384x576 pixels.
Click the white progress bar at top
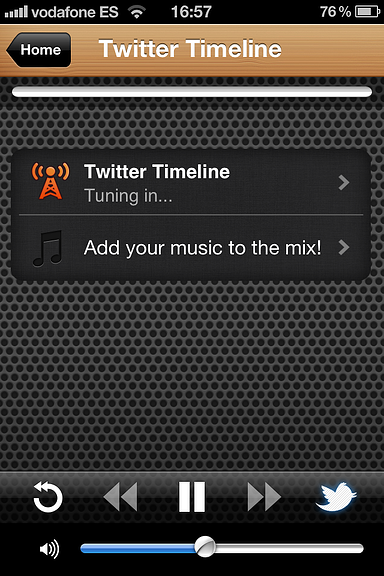click(192, 92)
